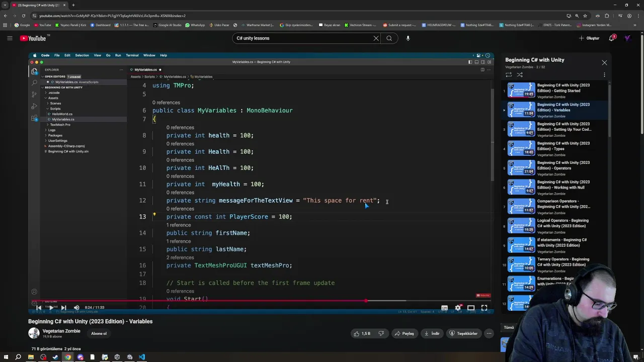Open playlist more options menu
The width and height of the screenshot is (644, 362).
604,75
